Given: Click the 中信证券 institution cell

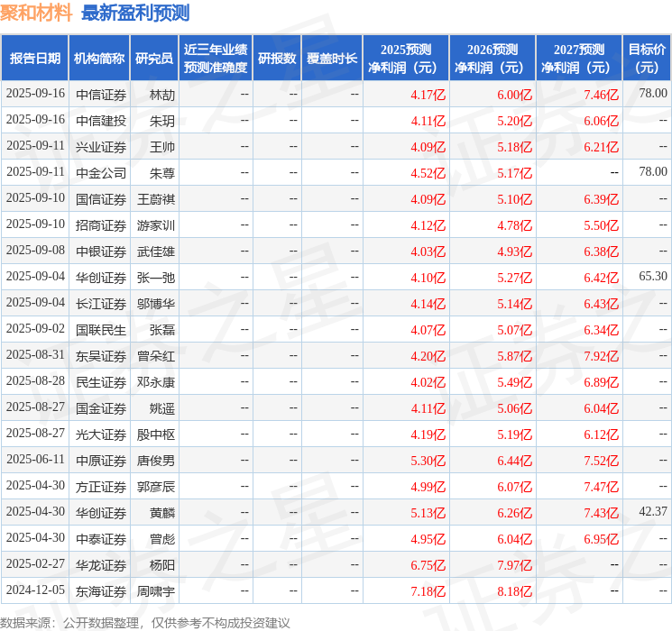Looking at the screenshot, I should click(x=101, y=95).
